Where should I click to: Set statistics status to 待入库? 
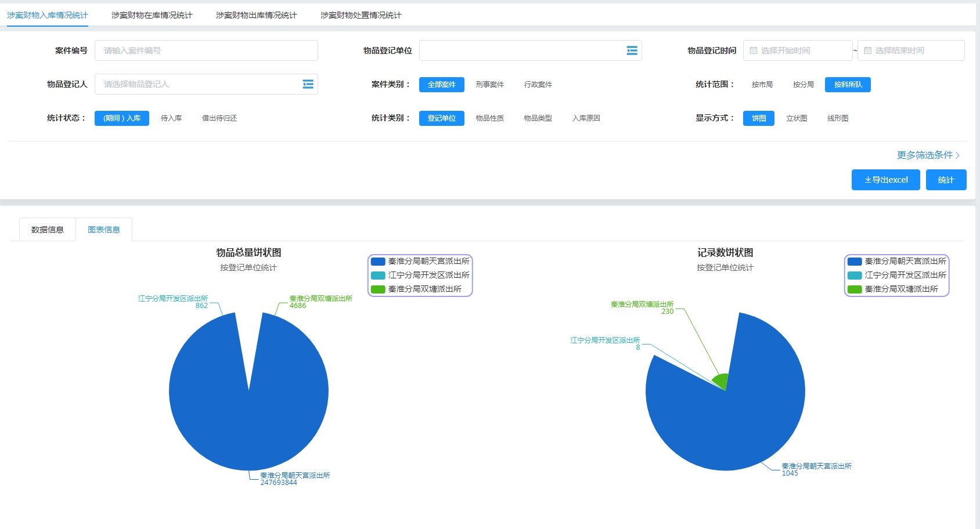[x=171, y=118]
